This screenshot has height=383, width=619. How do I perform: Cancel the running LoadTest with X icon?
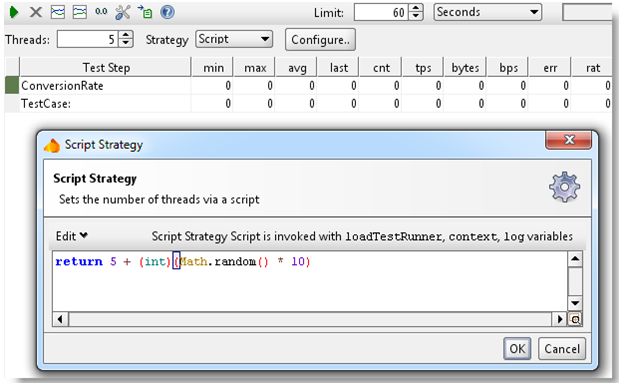tap(36, 12)
